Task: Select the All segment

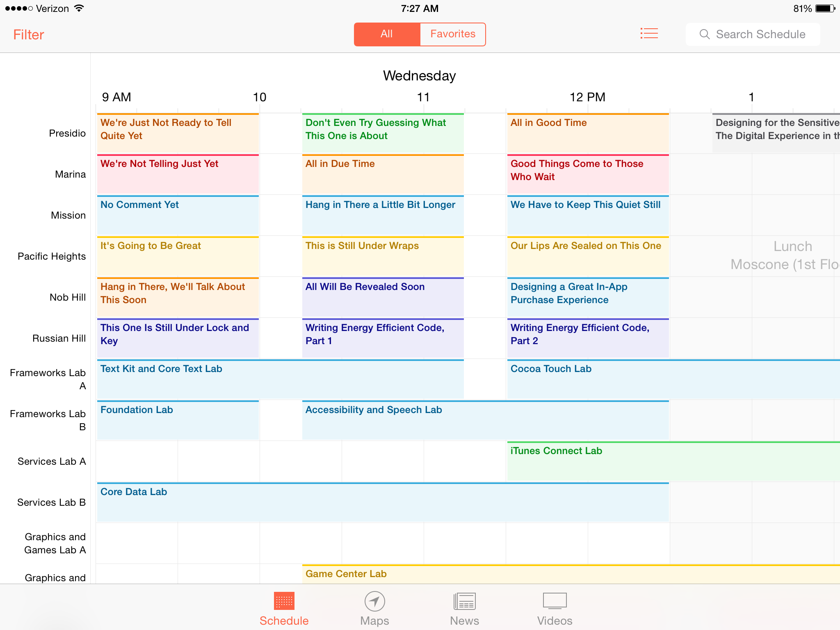Action: tap(387, 34)
